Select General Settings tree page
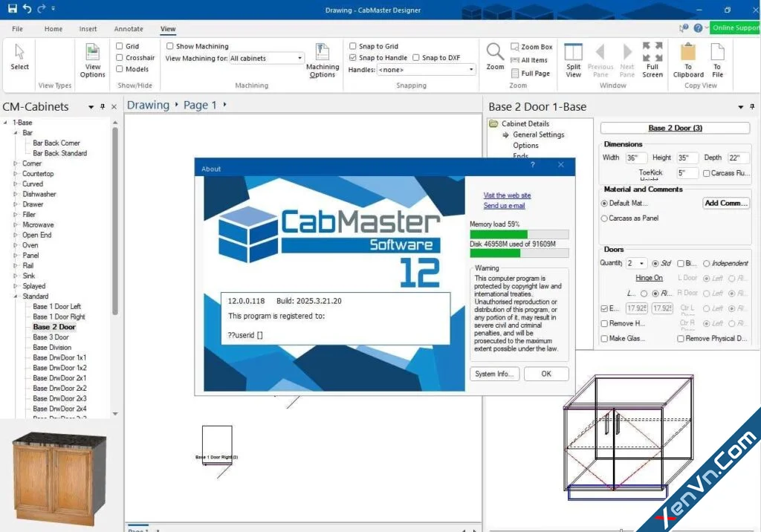The height and width of the screenshot is (532, 761). pos(538,134)
